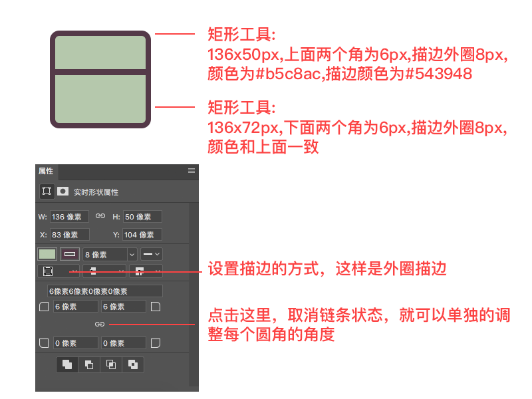Open the stroke alignment dropdown

[x=59, y=271]
